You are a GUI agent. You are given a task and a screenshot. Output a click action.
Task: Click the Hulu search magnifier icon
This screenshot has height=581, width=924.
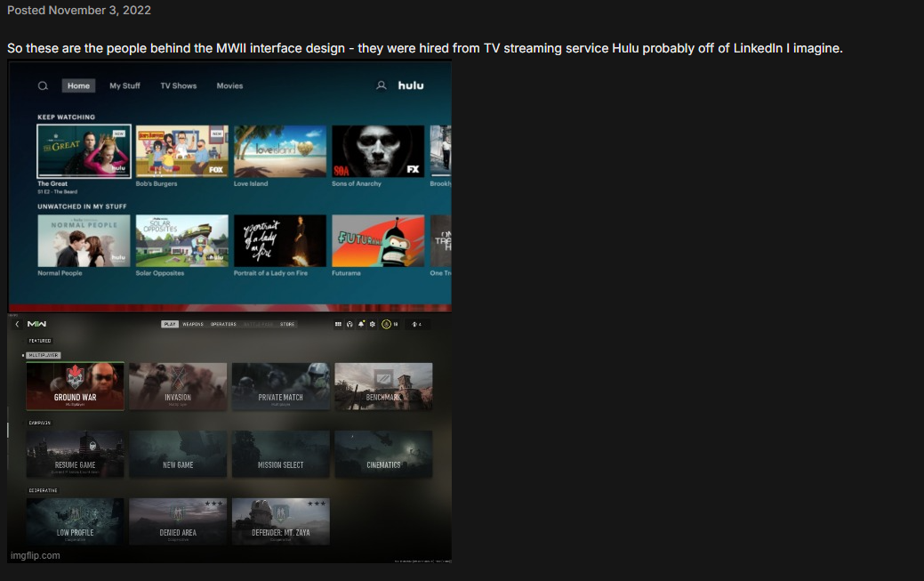point(43,85)
